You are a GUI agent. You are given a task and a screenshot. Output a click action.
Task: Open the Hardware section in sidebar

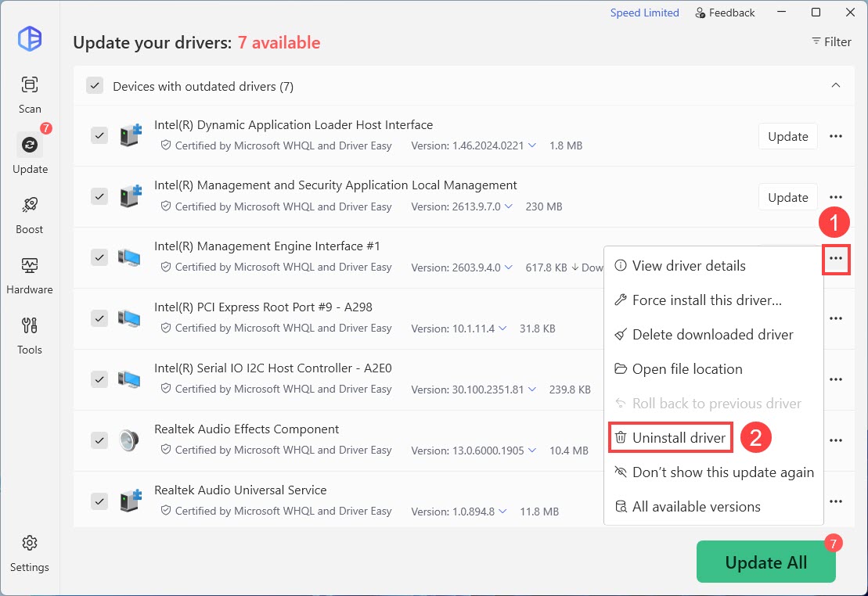pos(29,275)
